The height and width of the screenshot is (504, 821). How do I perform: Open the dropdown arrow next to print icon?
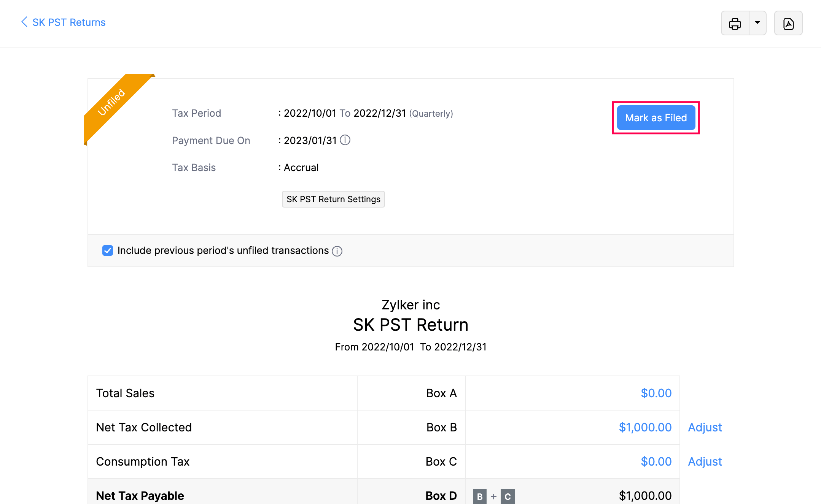(757, 23)
